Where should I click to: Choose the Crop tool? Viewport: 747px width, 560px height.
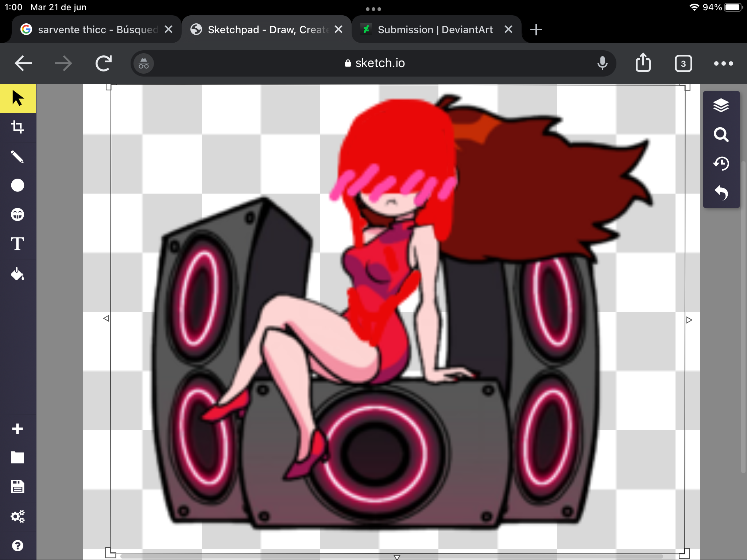tap(18, 127)
